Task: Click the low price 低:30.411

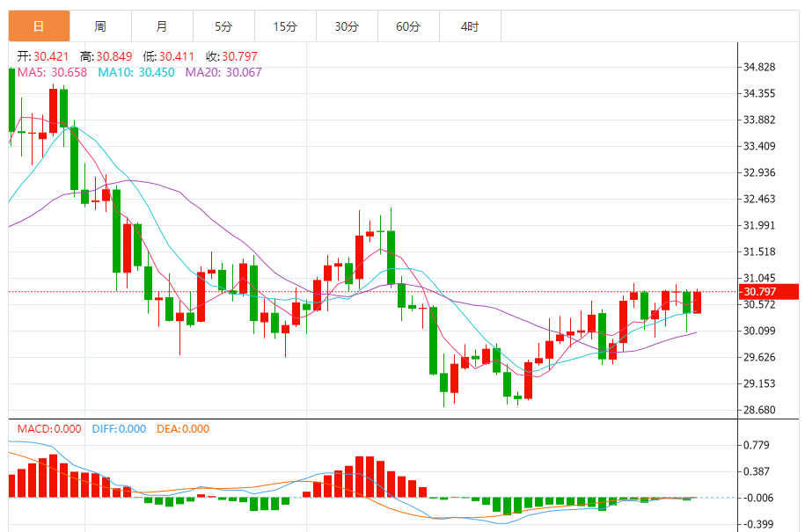Action: point(169,56)
